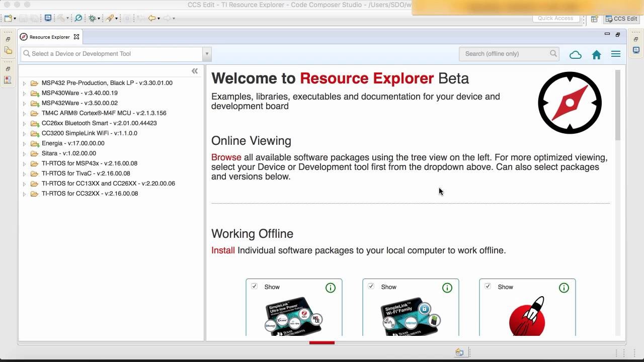Click the compass icon on the Resource Explorer tab
The width and height of the screenshot is (644, 362).
[x=24, y=37]
